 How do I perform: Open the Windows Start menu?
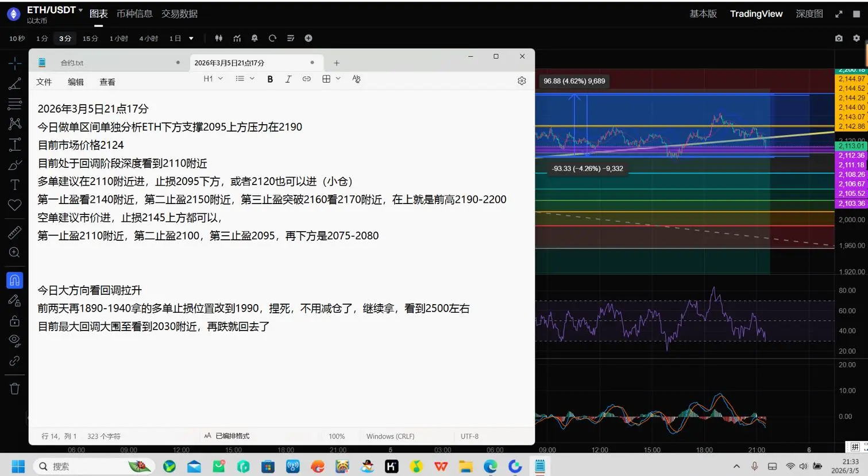[18, 466]
